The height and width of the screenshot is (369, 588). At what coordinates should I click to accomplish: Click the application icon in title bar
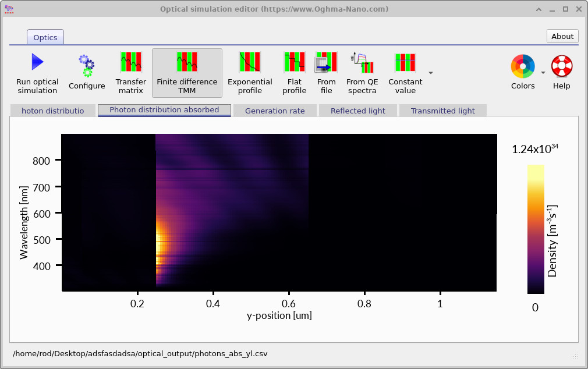9,9
